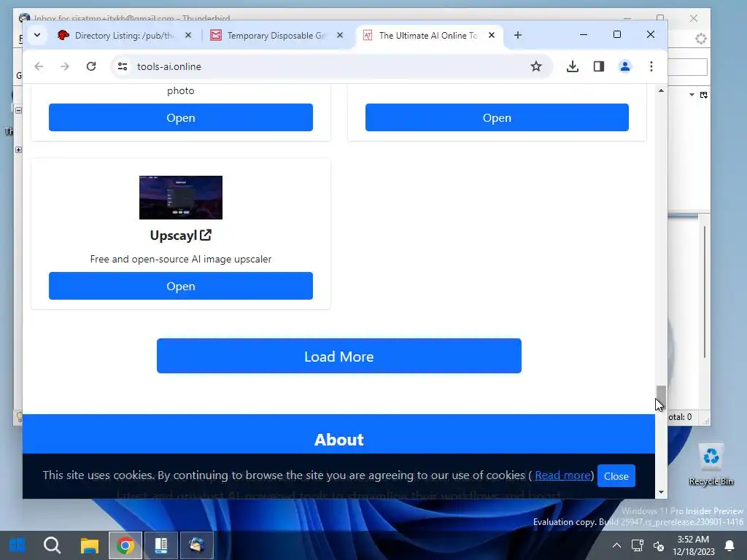Reload the tools-ai.online page
The height and width of the screenshot is (560, 747).
[91, 66]
